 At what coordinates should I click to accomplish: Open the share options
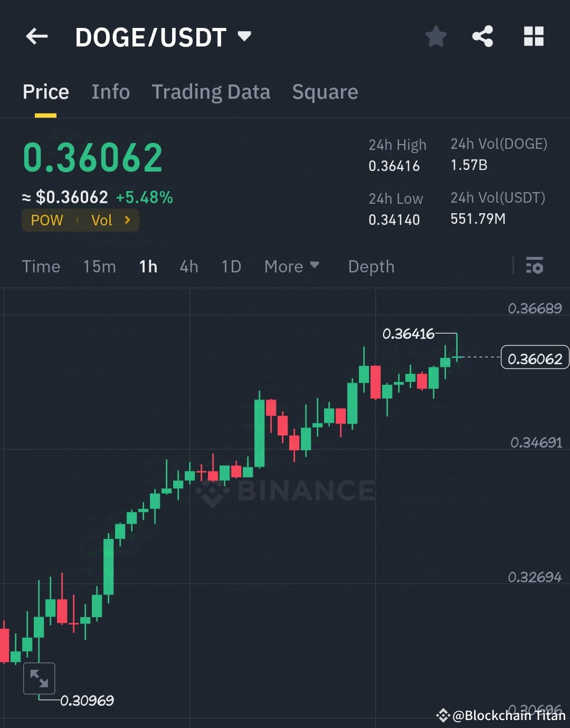tap(482, 36)
